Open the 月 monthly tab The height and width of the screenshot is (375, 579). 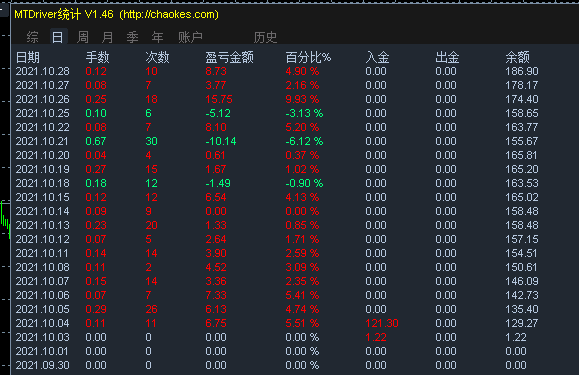point(107,37)
